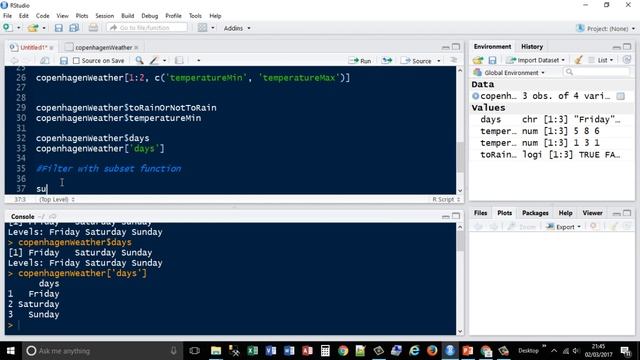The height and width of the screenshot is (360, 640).
Task: Click the Ask me anything search box
Action: (x=101, y=351)
